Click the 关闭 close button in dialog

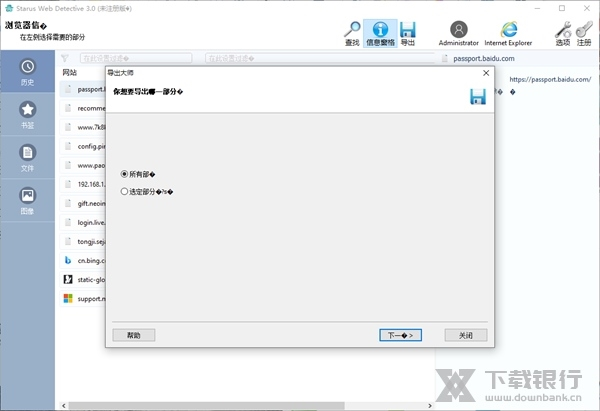tap(466, 335)
